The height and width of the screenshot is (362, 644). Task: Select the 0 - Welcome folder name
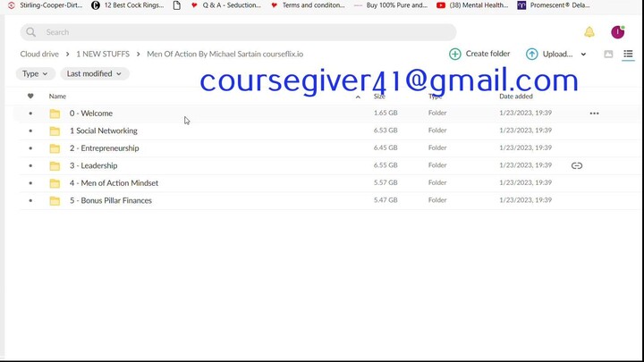(x=90, y=114)
